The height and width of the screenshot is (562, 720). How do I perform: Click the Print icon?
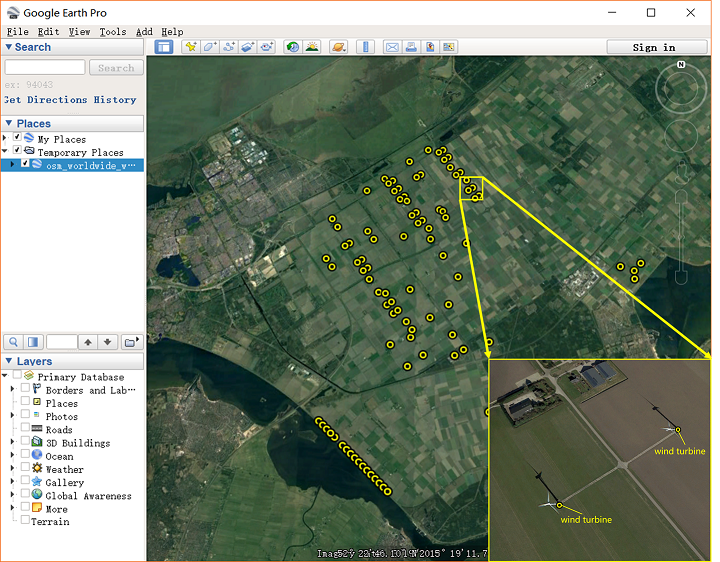411,47
